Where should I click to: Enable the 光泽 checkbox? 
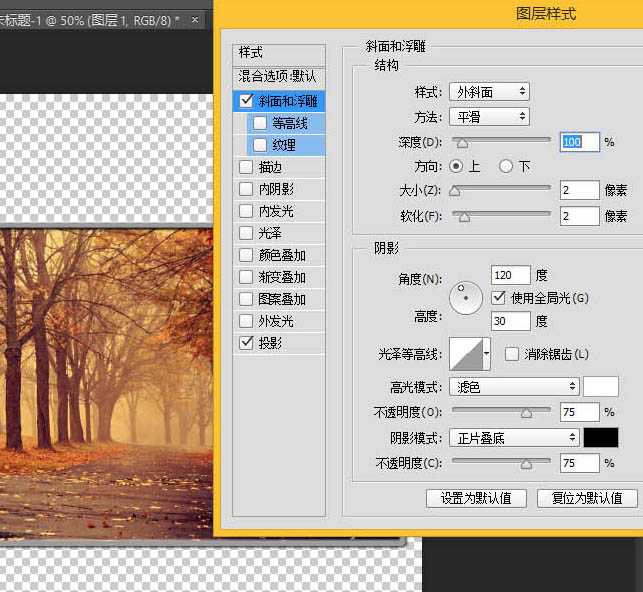click(246, 233)
